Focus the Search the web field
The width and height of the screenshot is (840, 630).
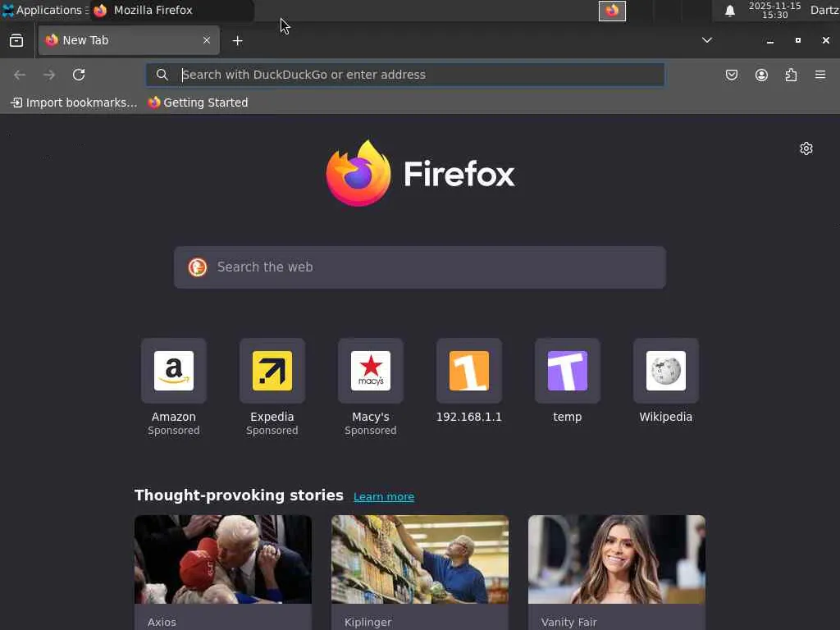point(420,267)
